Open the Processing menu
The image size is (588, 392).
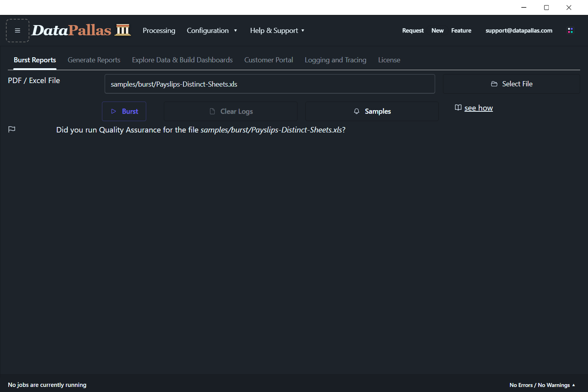pyautogui.click(x=159, y=31)
